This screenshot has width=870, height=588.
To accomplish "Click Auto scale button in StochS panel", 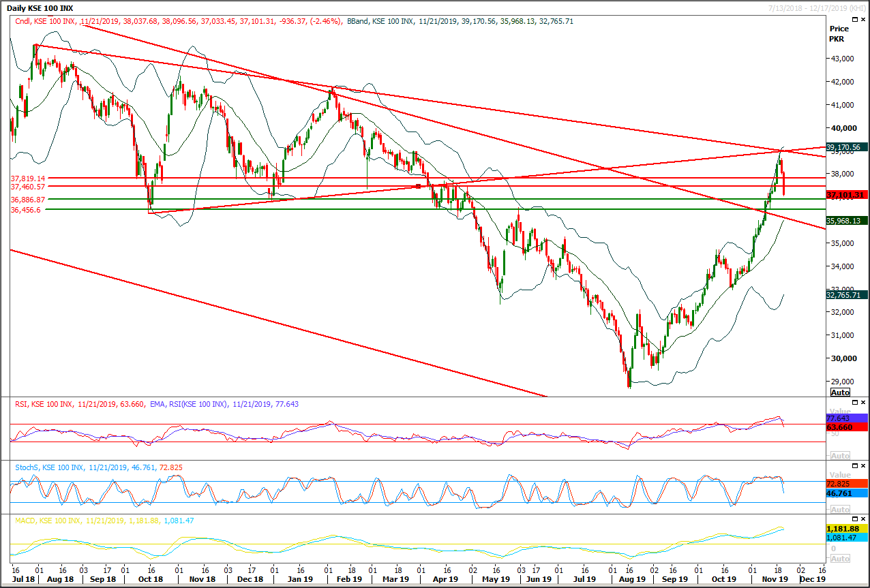I will [840, 509].
